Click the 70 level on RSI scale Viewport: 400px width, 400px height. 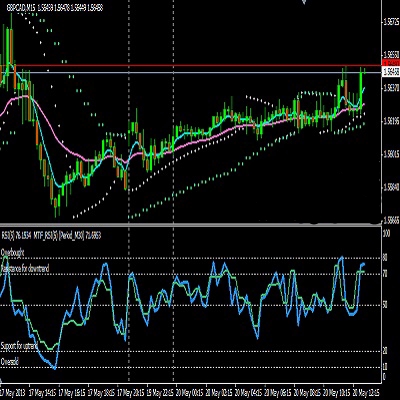click(x=385, y=275)
